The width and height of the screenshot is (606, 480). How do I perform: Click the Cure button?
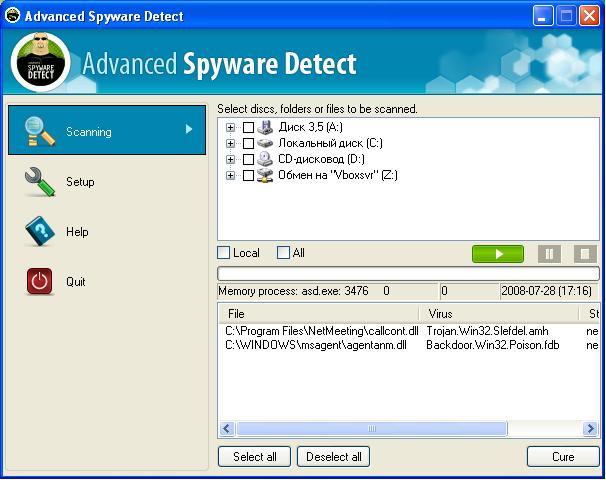pyautogui.click(x=563, y=457)
